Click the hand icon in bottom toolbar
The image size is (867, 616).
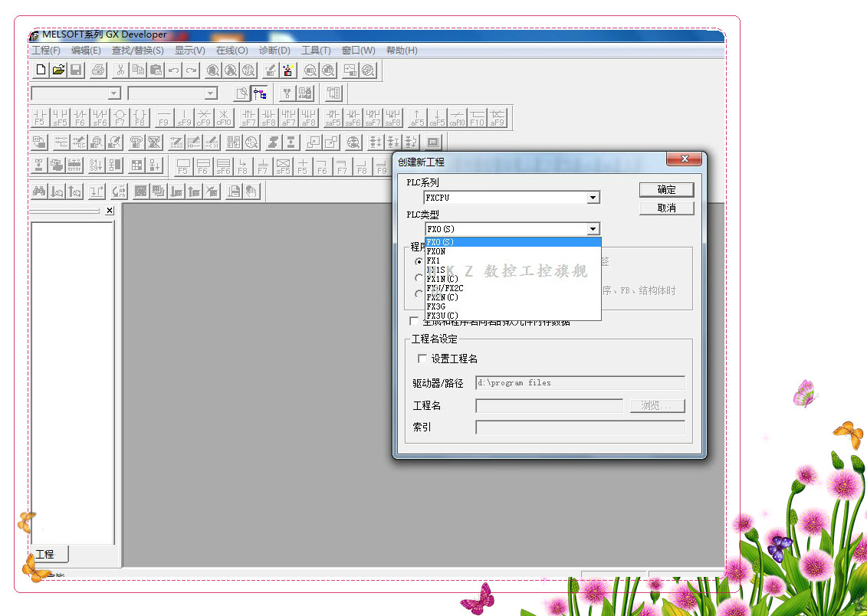tap(251, 192)
